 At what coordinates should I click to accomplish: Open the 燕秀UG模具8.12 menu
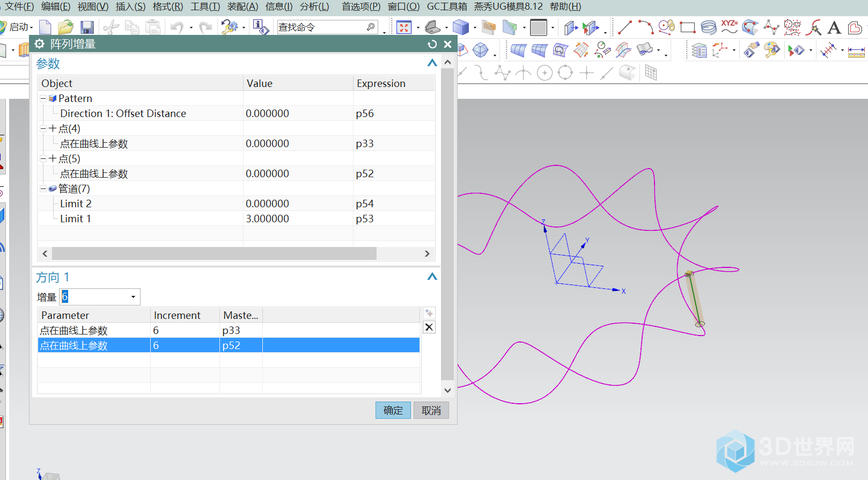(x=508, y=6)
